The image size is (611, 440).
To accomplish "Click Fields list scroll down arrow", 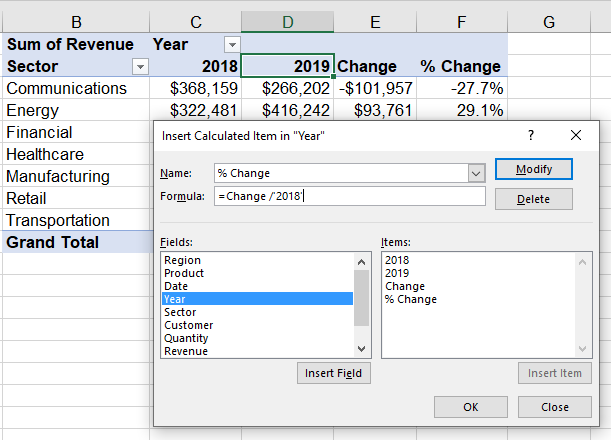I will [x=361, y=349].
